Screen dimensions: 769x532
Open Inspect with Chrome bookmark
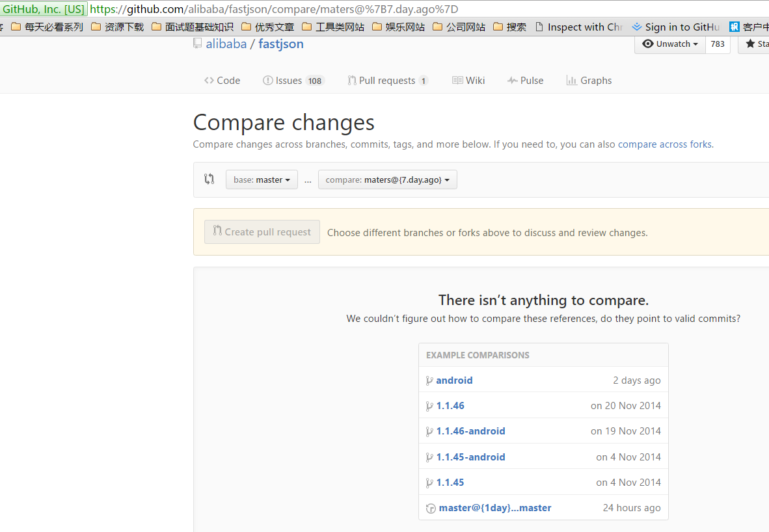[x=579, y=27]
